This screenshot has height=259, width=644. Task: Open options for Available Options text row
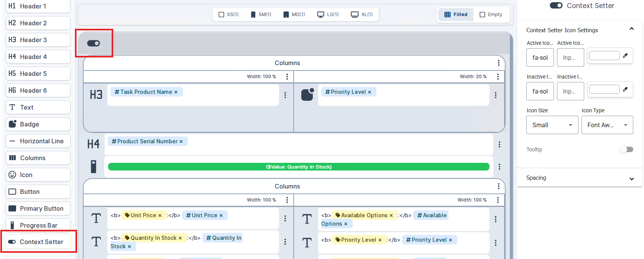[x=495, y=219]
